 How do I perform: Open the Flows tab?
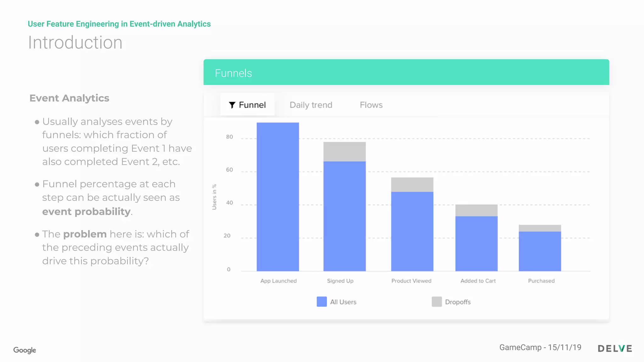(371, 105)
